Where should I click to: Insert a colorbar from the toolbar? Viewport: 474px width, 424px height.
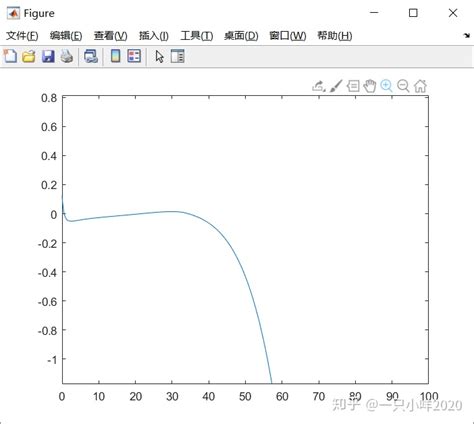pyautogui.click(x=115, y=56)
